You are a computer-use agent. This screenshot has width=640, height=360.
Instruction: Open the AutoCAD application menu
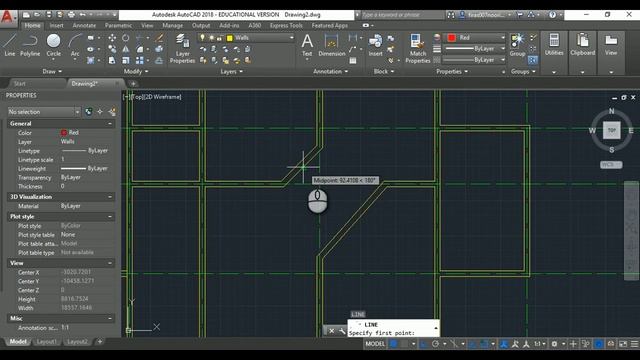[x=9, y=18]
